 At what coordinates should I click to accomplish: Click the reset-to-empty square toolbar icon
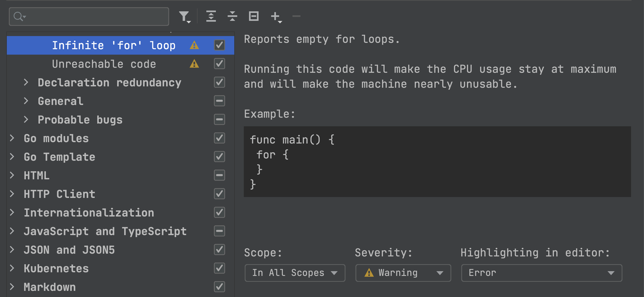(254, 17)
